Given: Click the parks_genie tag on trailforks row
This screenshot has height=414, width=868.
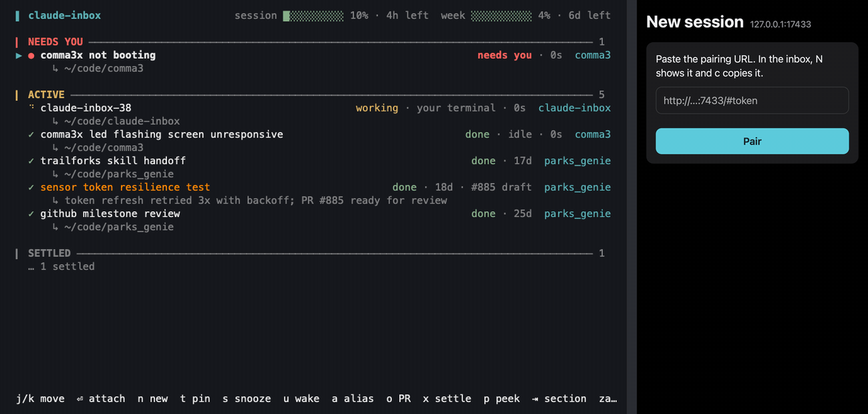Looking at the screenshot, I should [x=578, y=161].
